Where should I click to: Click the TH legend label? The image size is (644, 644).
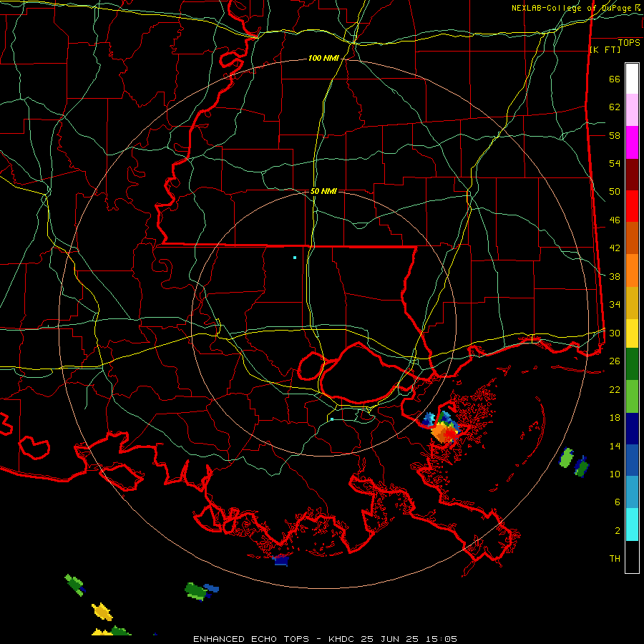pos(615,559)
